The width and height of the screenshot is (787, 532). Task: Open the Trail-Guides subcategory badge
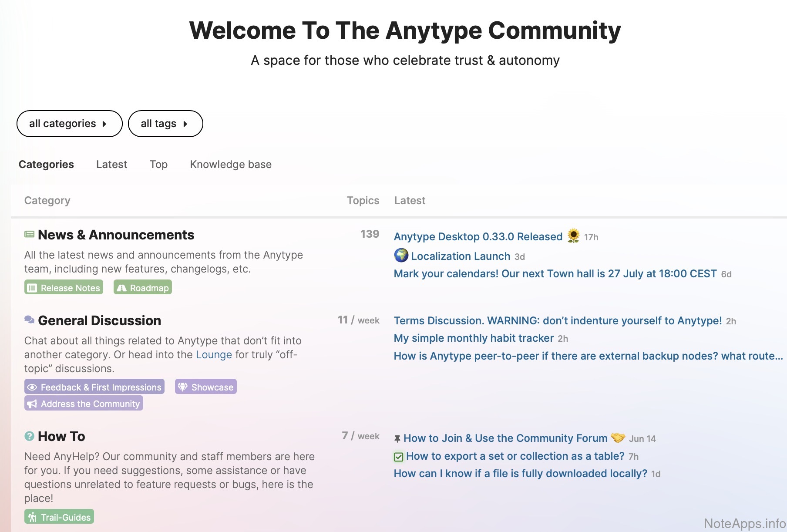[59, 517]
